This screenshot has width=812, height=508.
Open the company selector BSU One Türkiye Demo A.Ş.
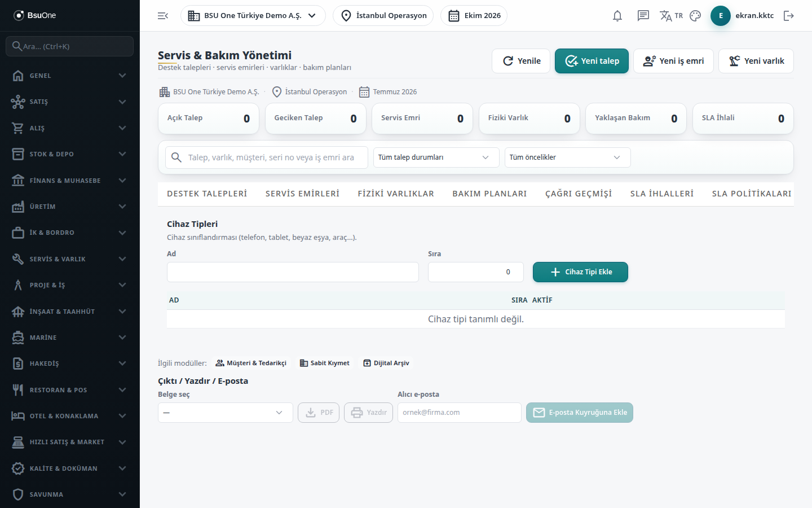tap(253, 16)
